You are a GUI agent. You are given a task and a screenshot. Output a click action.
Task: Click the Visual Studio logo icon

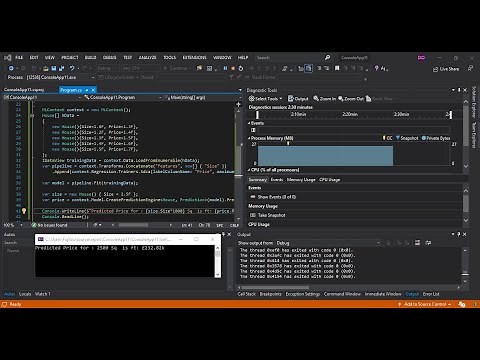8,58
